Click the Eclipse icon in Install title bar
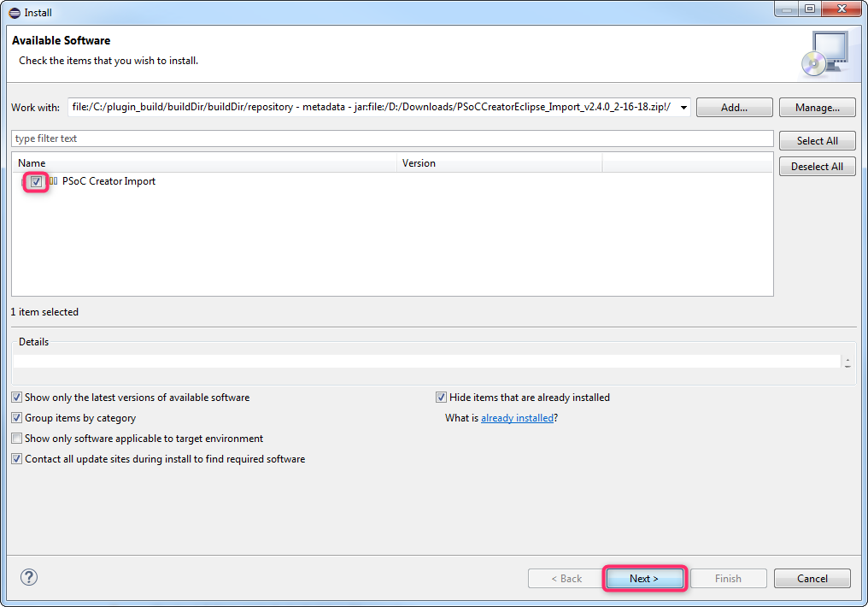This screenshot has height=607, width=868. [15, 13]
